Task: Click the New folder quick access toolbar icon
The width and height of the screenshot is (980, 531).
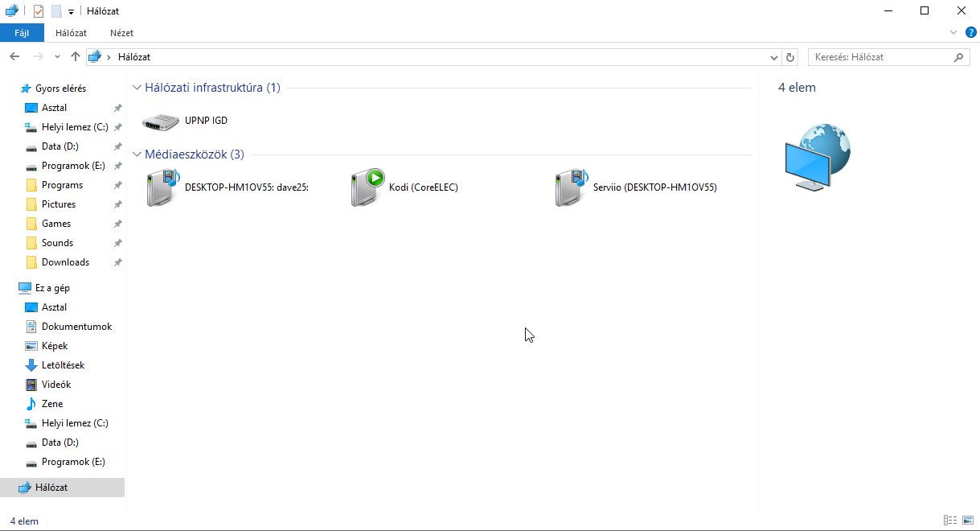Action: [56, 11]
